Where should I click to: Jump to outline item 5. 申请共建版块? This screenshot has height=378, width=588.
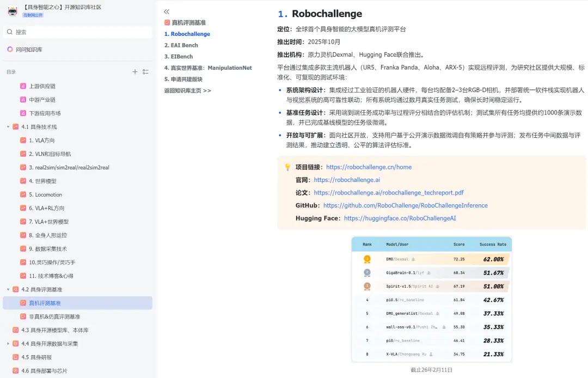click(183, 79)
